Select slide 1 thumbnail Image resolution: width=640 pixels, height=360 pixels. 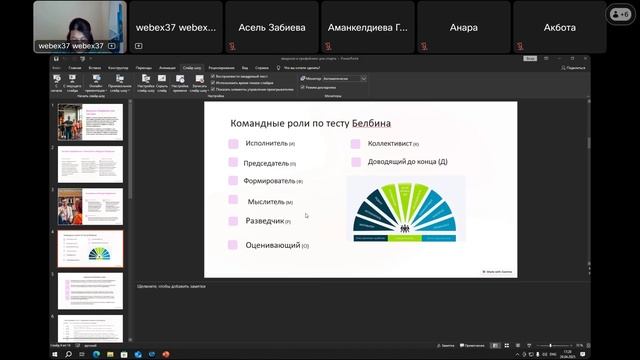click(x=90, y=122)
